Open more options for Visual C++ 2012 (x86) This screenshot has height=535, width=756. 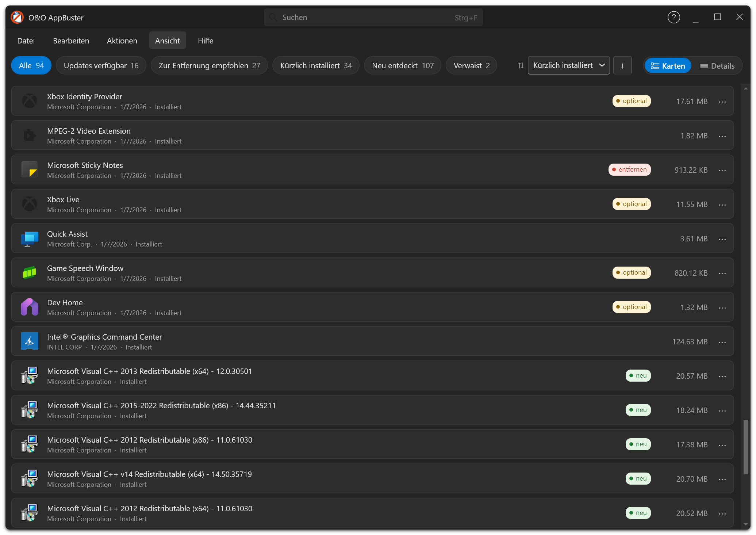(722, 445)
